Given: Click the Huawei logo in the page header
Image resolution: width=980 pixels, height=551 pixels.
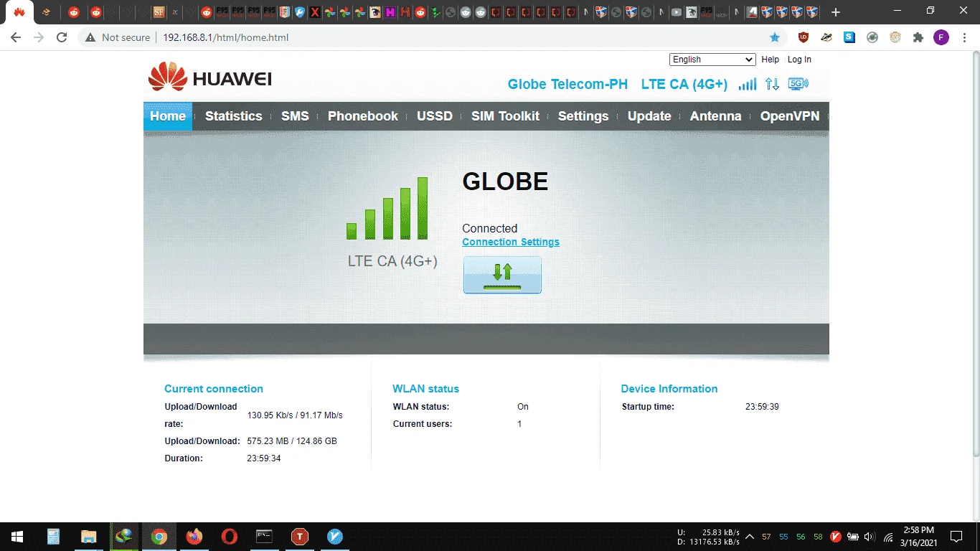Looking at the screenshot, I should (x=209, y=77).
